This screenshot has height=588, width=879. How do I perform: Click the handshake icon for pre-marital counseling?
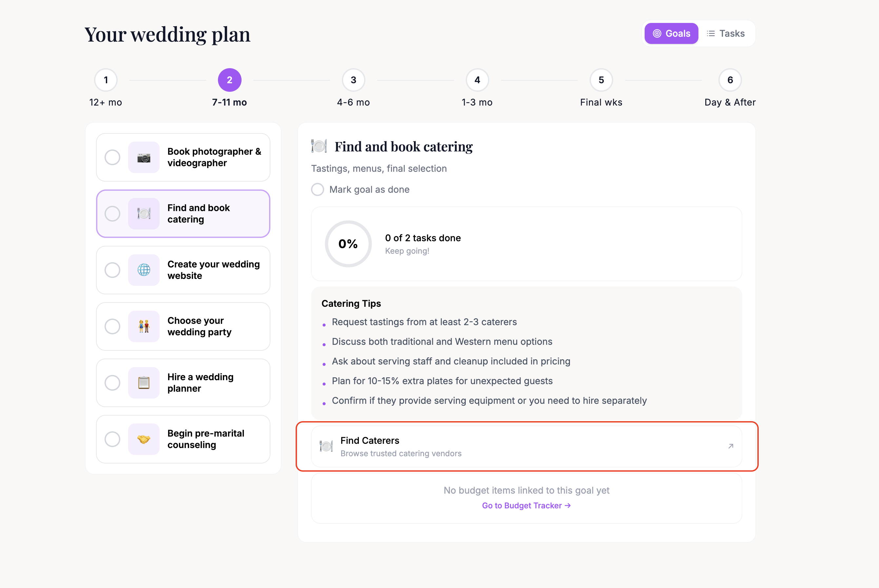[x=144, y=439]
